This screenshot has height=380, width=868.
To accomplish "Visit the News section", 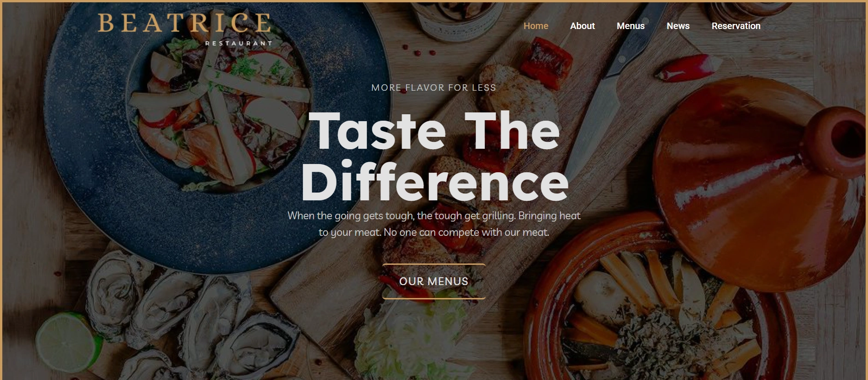I will click(x=678, y=26).
